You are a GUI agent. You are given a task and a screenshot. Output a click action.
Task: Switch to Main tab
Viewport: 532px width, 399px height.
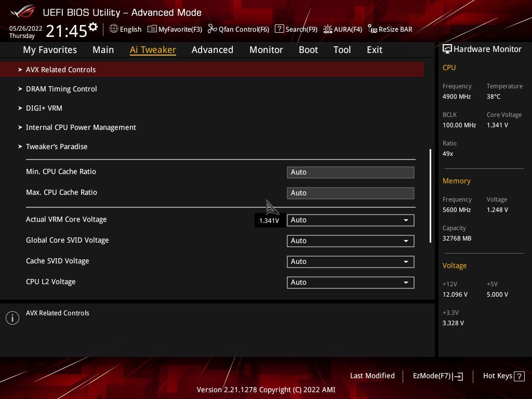point(103,50)
